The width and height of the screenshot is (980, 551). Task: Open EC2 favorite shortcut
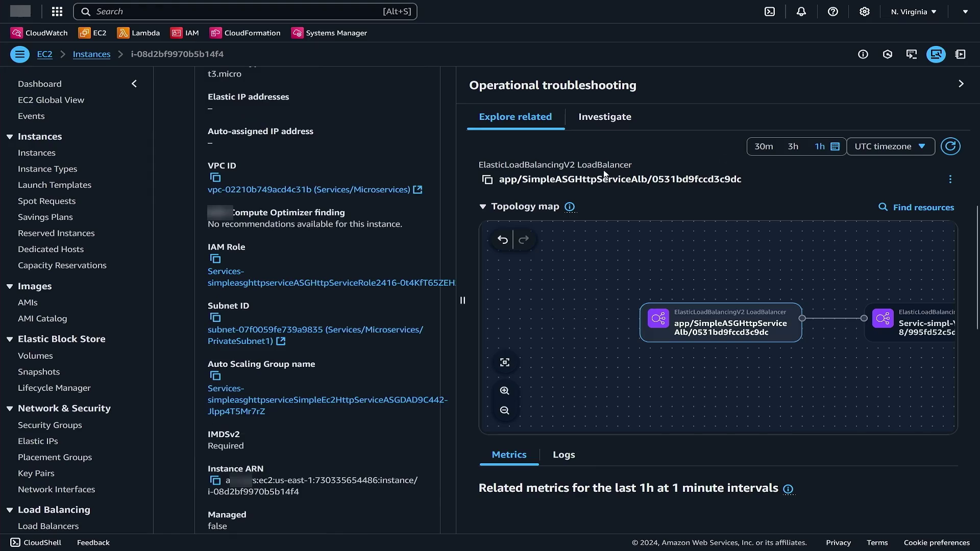point(92,33)
